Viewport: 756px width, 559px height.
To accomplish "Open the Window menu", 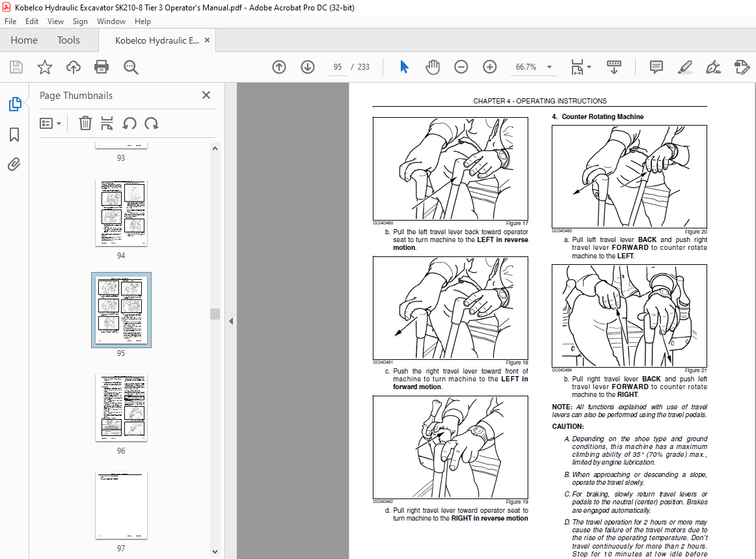I will [111, 21].
